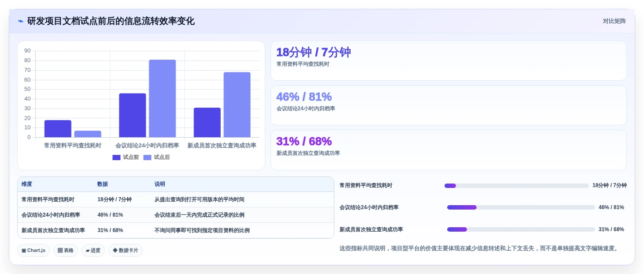Click the 数据卡片 tag chip
The width and height of the screenshot is (644, 274).
click(126, 251)
